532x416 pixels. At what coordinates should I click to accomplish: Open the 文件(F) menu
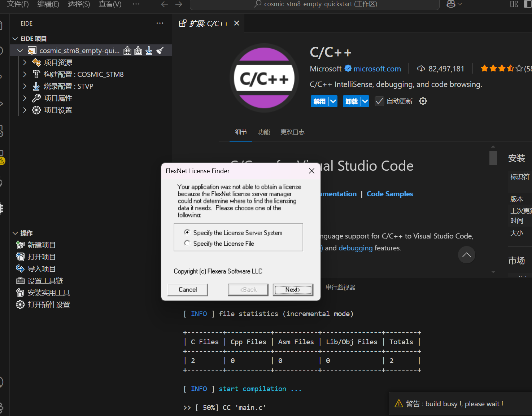click(x=18, y=4)
